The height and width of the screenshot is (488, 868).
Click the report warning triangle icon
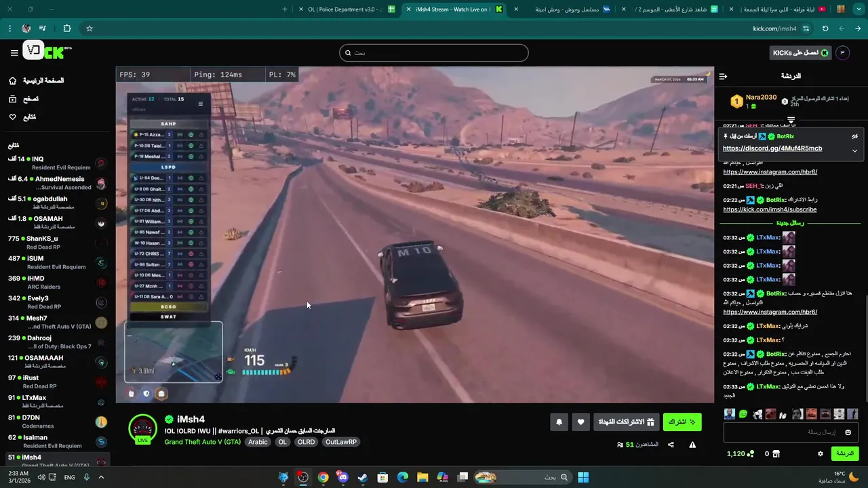click(692, 445)
